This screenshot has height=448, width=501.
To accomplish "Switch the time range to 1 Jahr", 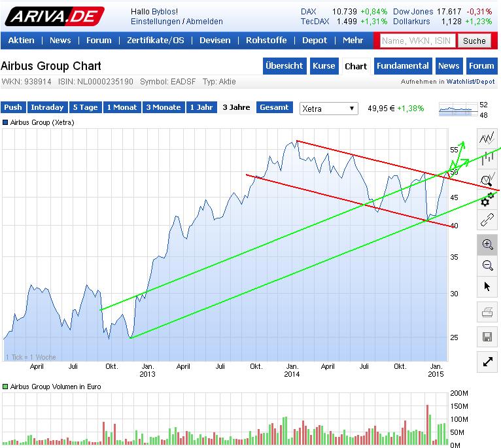I will click(x=201, y=107).
